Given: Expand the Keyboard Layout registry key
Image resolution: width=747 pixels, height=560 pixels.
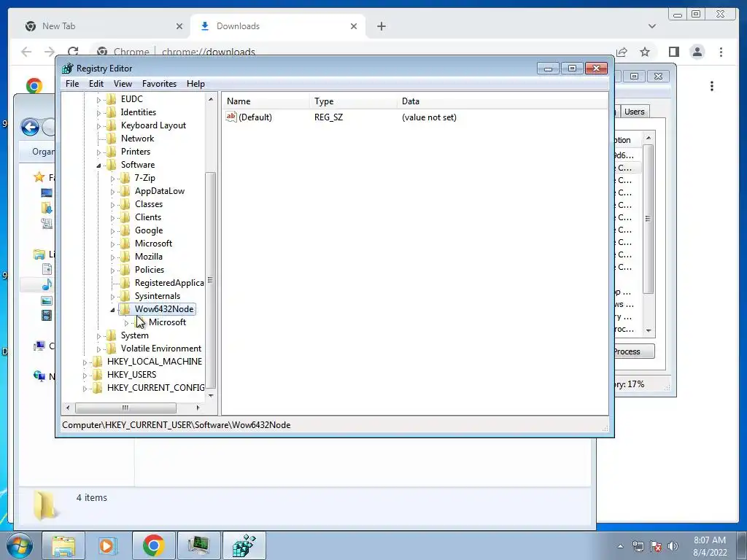Looking at the screenshot, I should [x=98, y=126].
